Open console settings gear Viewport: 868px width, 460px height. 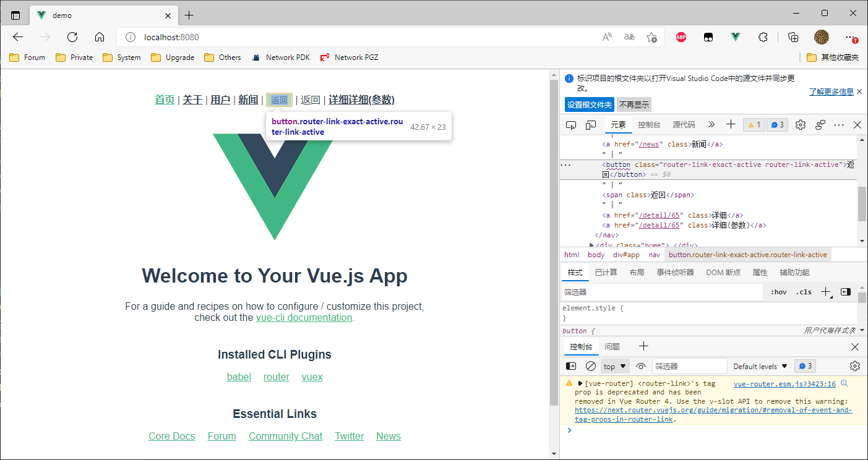point(855,366)
